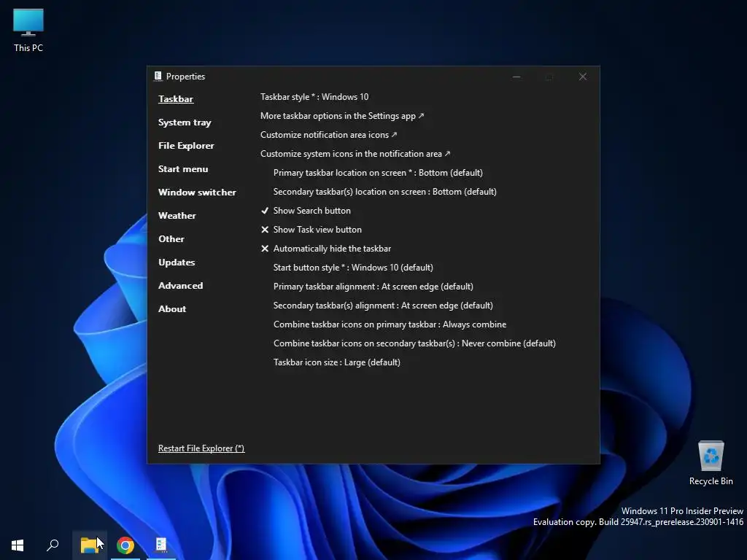Switch to Advanced section
The width and height of the screenshot is (747, 560).
[181, 286]
